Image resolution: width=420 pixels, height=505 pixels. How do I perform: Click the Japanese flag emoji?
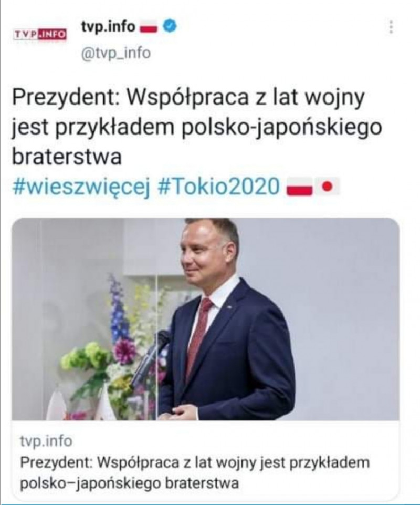click(x=327, y=187)
